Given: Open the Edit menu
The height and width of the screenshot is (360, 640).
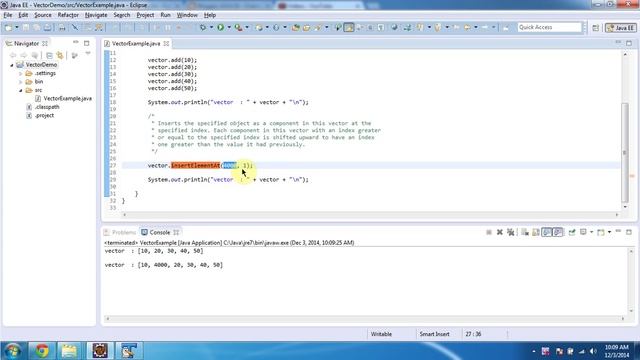Looking at the screenshot, I should (23, 15).
